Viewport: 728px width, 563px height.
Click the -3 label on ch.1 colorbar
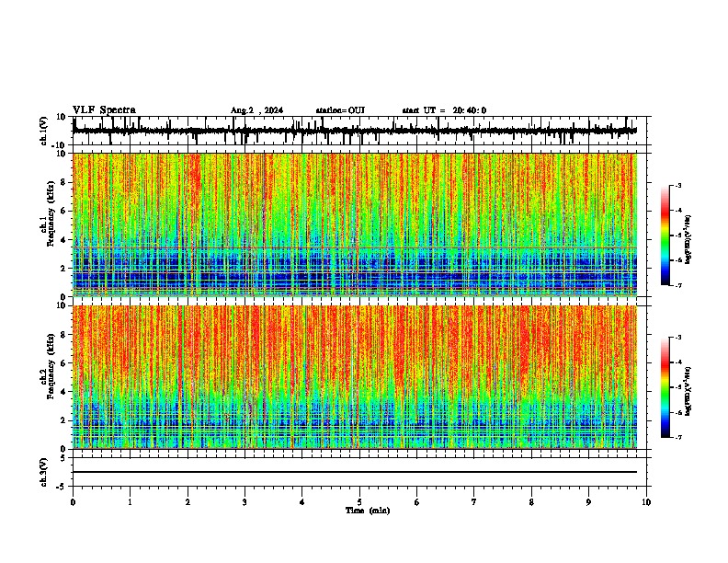(x=677, y=185)
